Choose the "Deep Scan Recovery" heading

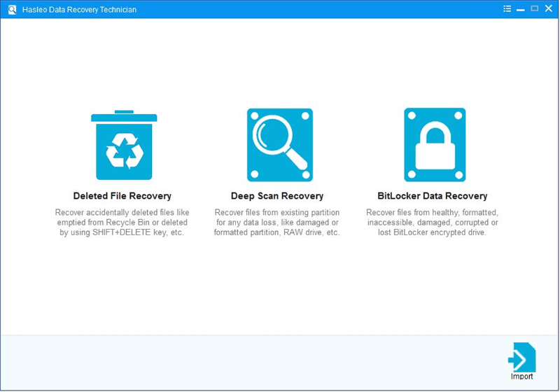click(x=277, y=196)
